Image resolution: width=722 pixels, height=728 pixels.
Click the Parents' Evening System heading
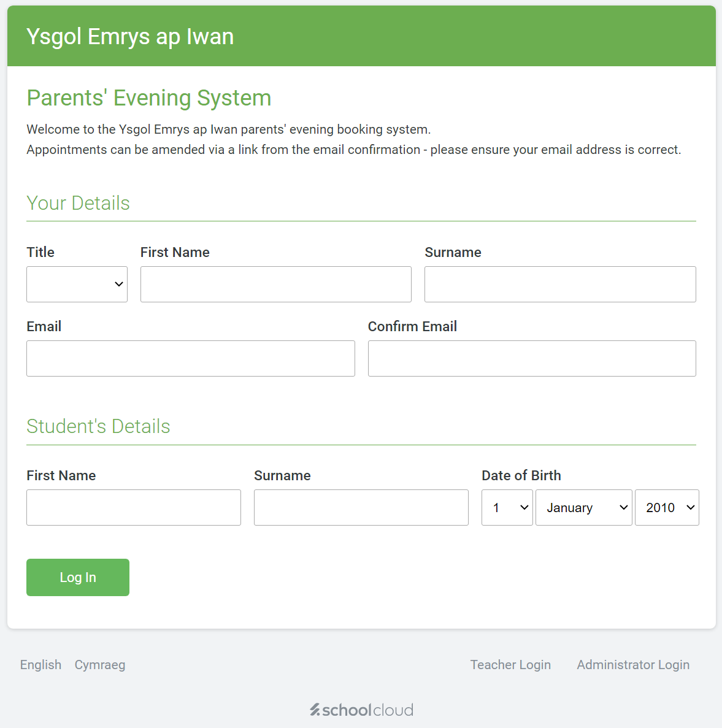point(149,98)
